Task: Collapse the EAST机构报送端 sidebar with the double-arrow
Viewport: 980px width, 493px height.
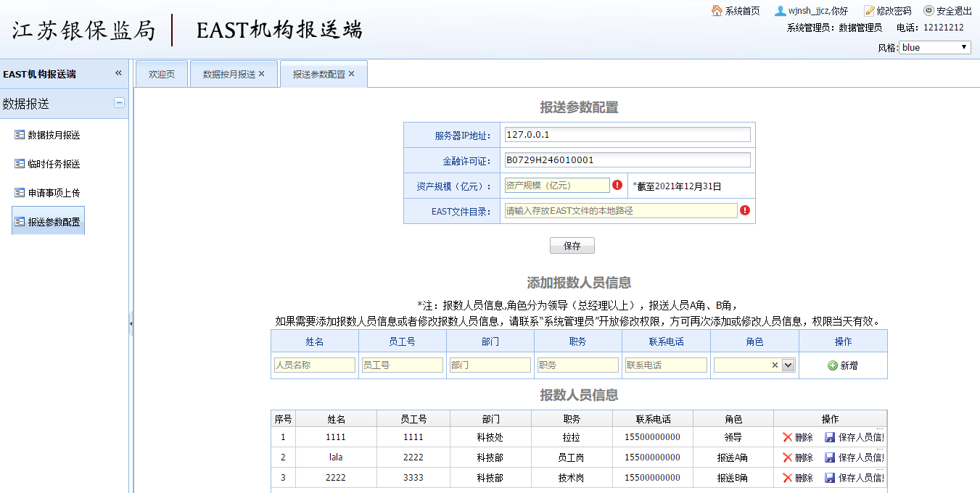Action: point(118,73)
